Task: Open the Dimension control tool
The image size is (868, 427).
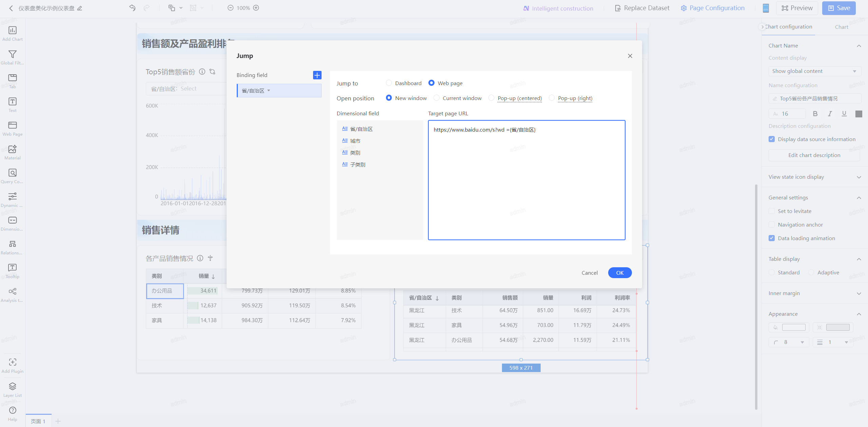Action: click(13, 224)
